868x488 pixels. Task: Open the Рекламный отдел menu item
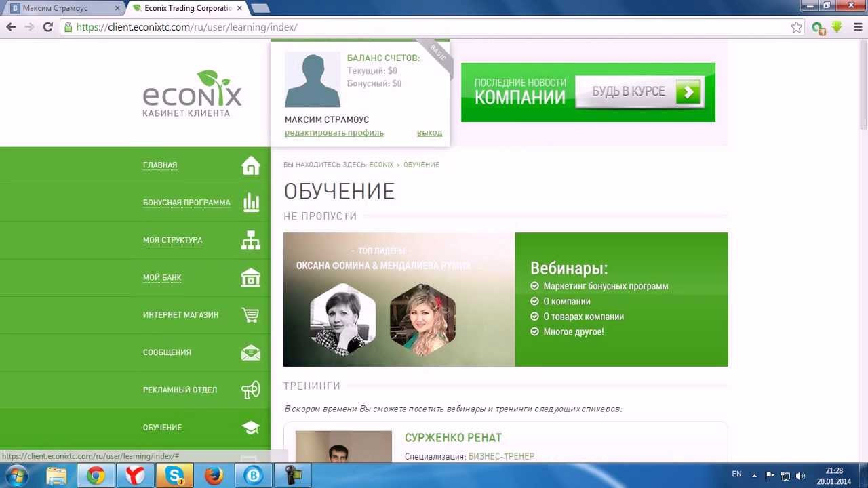(180, 390)
